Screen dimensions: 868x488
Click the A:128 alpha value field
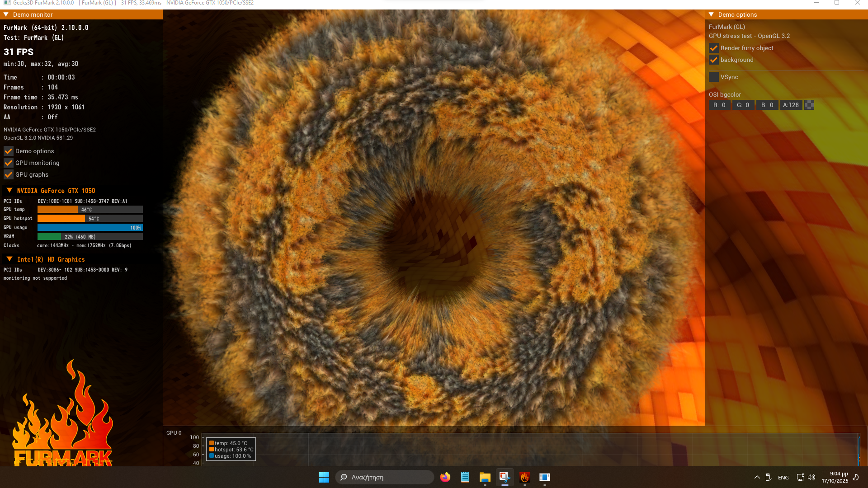[x=791, y=105]
